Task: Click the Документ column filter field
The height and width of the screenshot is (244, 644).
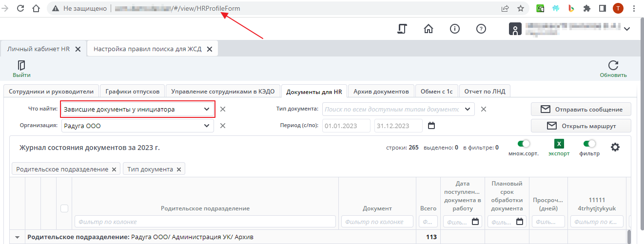Action: [x=378, y=222]
